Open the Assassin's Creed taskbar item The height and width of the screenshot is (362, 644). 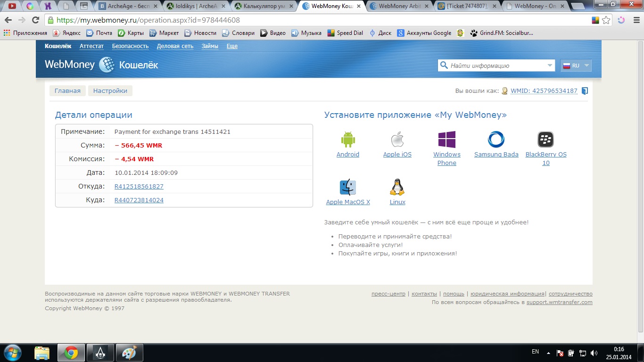click(100, 352)
